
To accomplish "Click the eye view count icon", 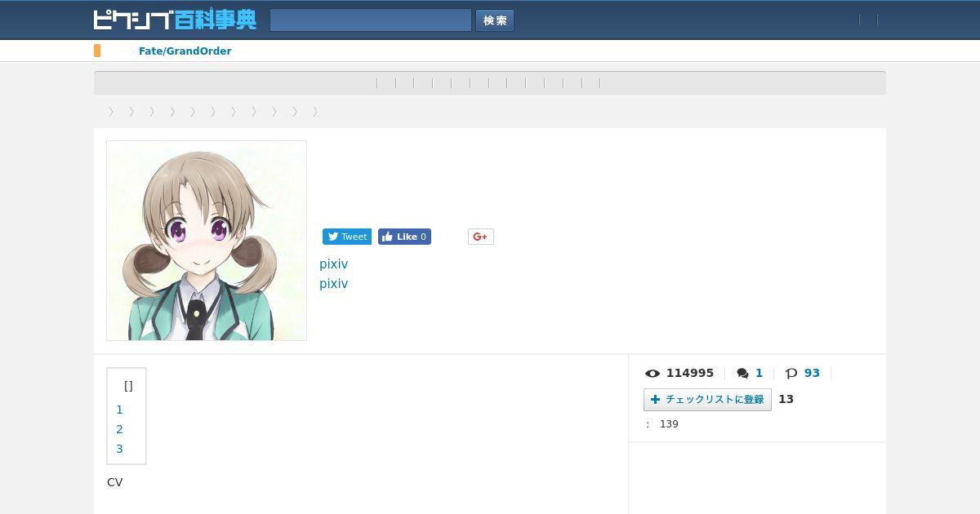I will pos(653,374).
